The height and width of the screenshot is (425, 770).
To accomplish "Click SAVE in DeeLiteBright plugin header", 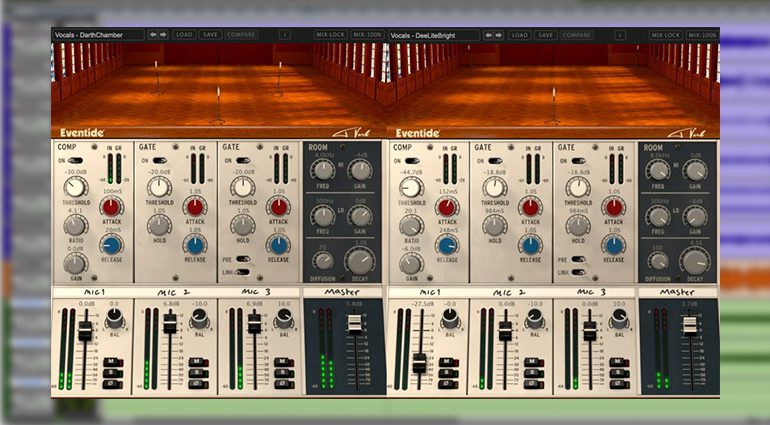I will (546, 35).
